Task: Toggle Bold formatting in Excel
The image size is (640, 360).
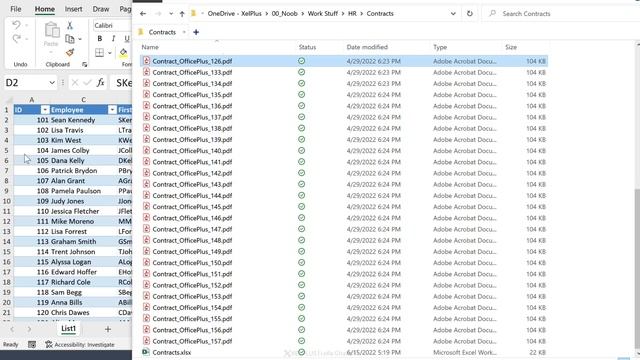Action: pos(100,38)
